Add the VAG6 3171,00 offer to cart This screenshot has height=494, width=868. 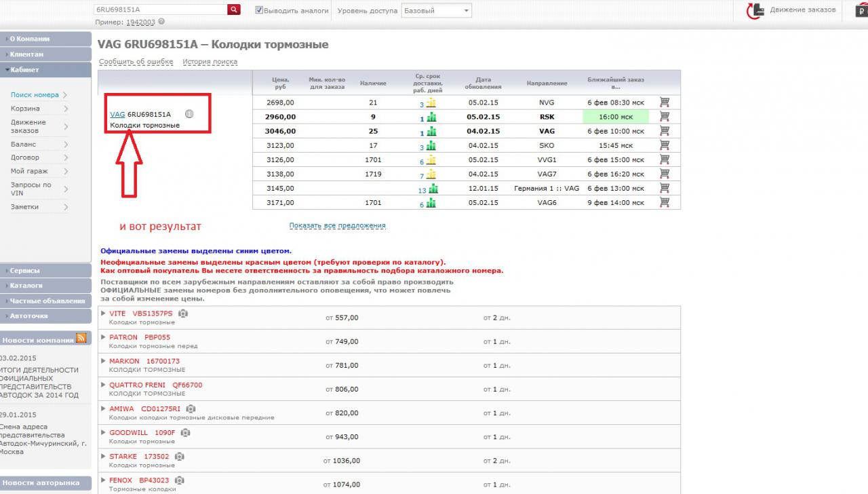pos(665,202)
